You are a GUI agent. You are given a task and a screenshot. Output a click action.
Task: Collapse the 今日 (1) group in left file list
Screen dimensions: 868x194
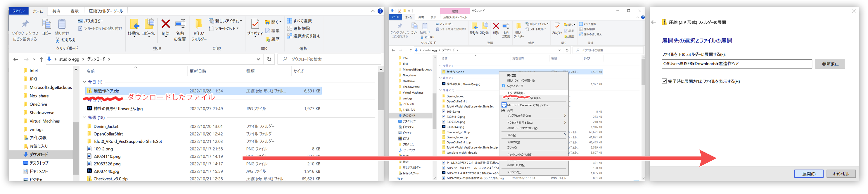tap(84, 82)
